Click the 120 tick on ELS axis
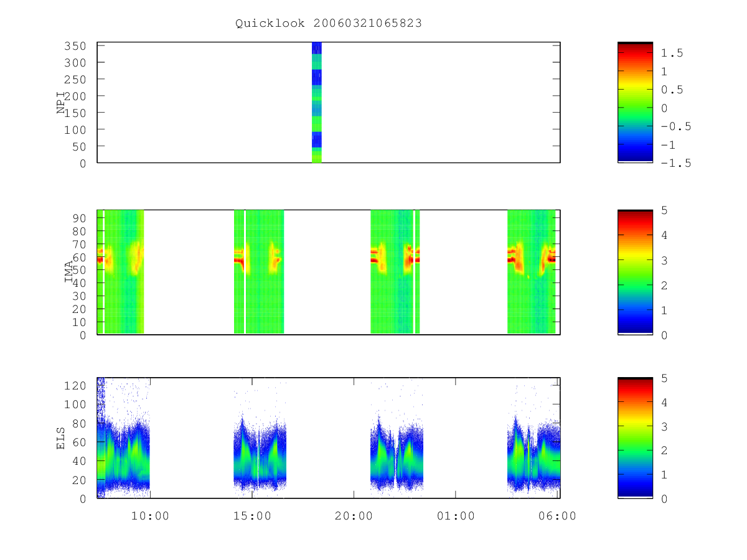 75,385
